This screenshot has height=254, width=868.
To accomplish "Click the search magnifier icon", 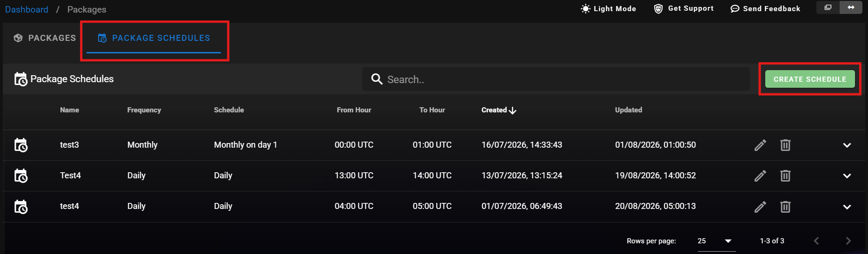I will (x=377, y=79).
